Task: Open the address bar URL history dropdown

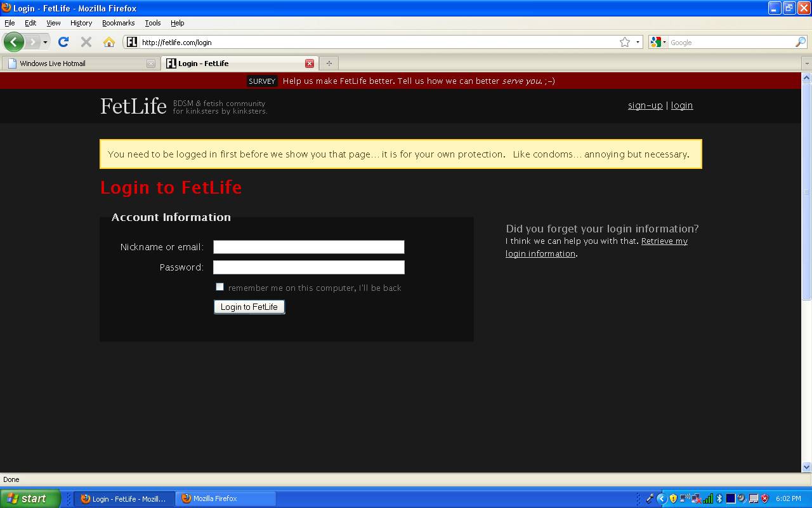Action: 638,43
